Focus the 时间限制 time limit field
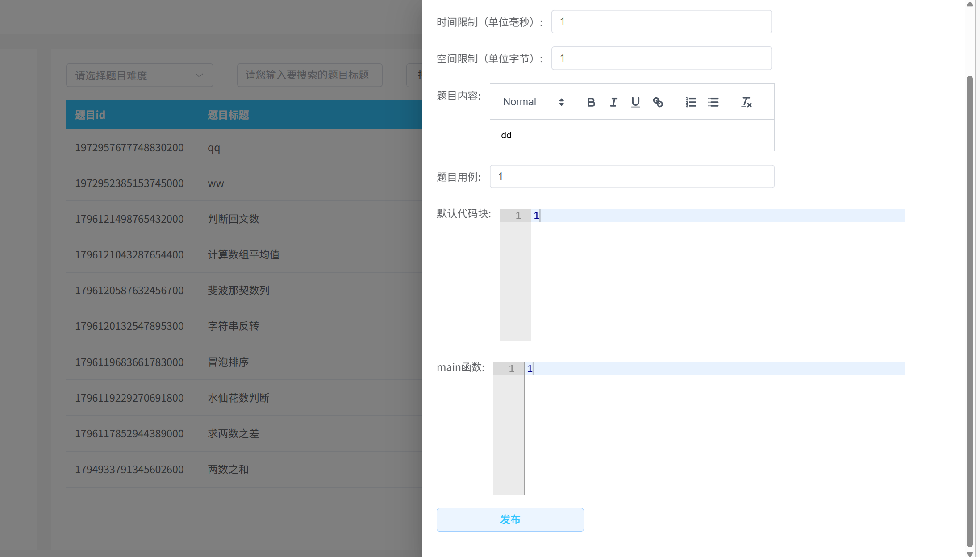Screen dimensions: 980x557 (661, 22)
